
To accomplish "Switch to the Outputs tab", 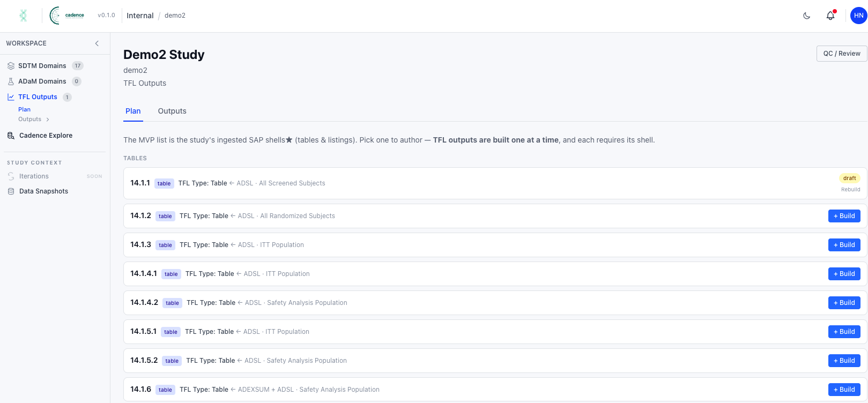I will point(172,111).
